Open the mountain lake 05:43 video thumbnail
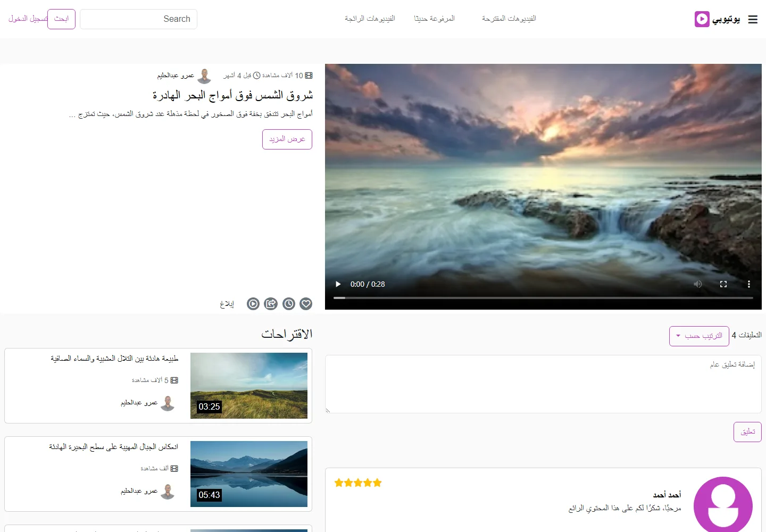 tap(249, 474)
